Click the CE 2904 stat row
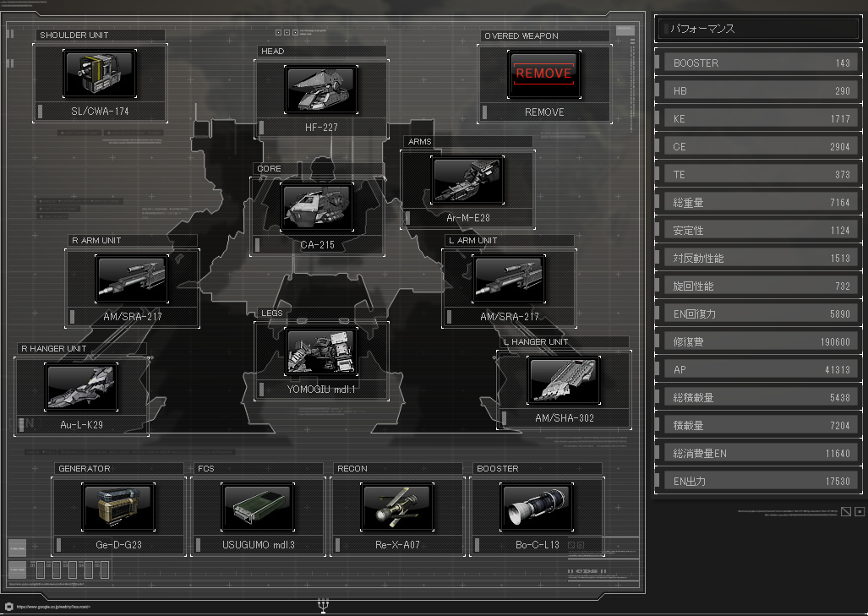The image size is (868, 616). tap(758, 147)
